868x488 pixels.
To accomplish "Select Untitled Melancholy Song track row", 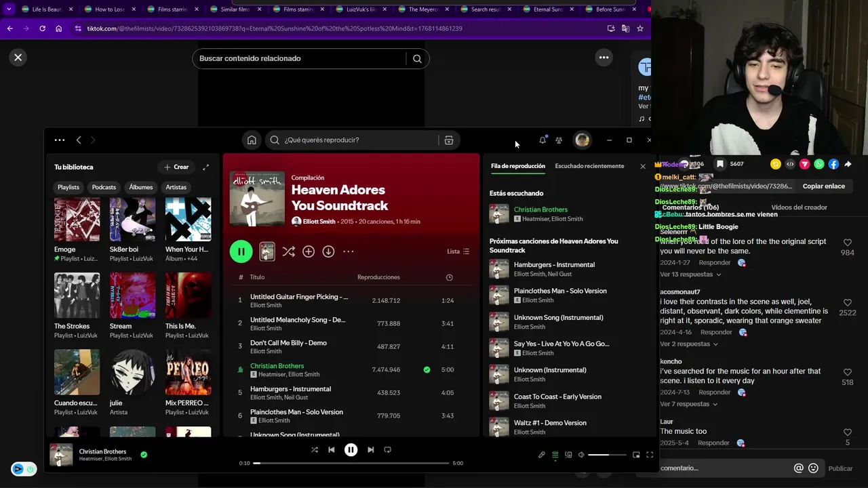I will click(350, 323).
